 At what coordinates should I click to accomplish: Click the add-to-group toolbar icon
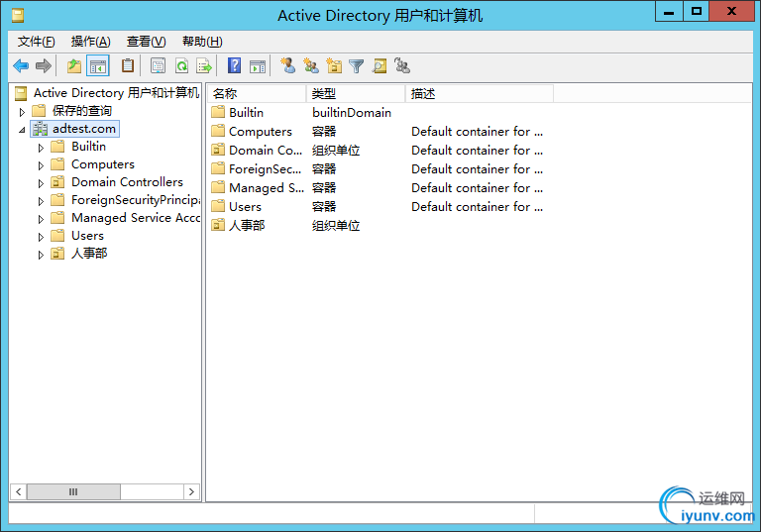tap(402, 65)
